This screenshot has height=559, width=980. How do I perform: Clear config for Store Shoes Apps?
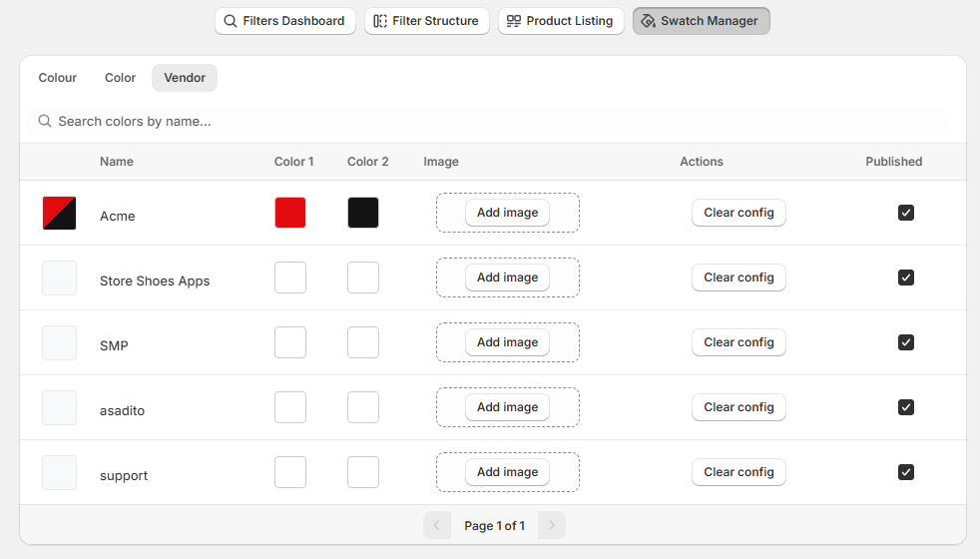[738, 278]
